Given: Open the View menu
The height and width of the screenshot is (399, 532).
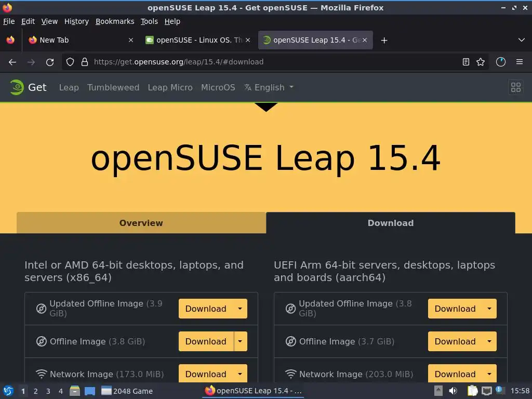Looking at the screenshot, I should [49, 21].
